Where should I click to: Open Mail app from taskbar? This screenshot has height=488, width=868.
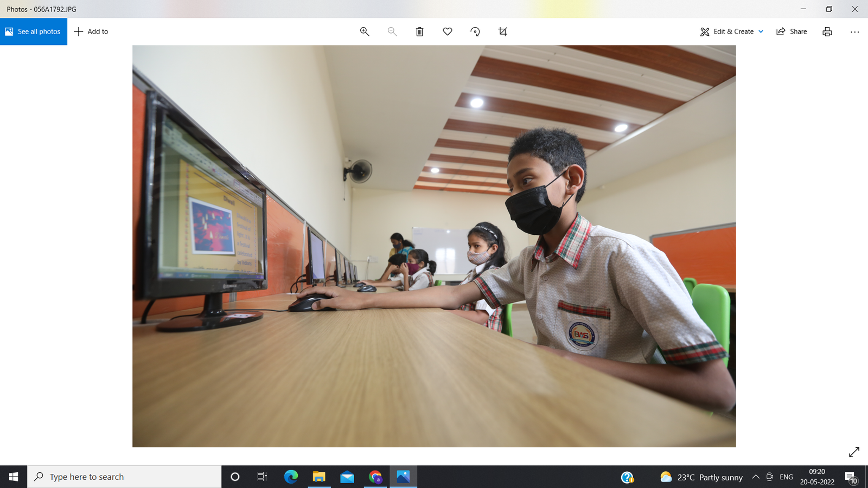click(347, 477)
